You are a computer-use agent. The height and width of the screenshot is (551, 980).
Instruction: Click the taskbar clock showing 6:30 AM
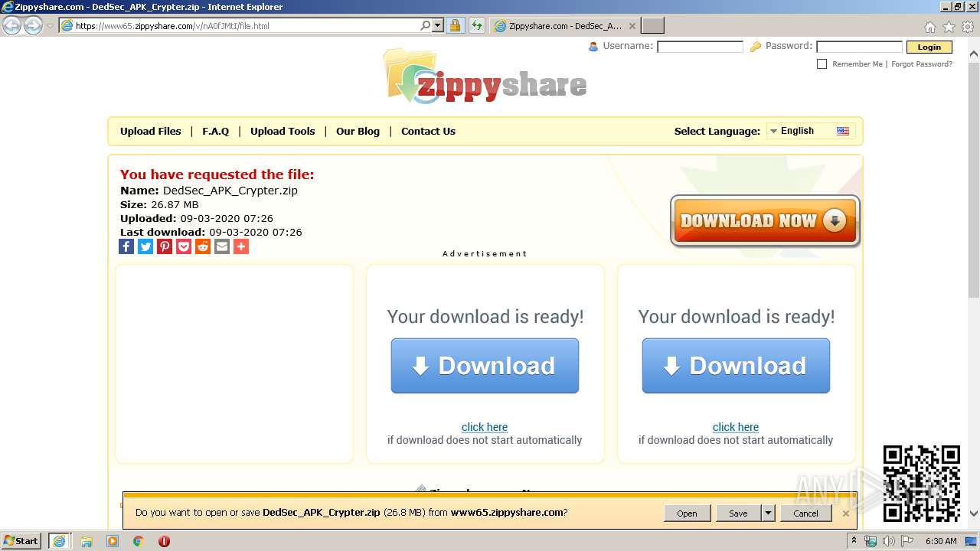click(941, 541)
